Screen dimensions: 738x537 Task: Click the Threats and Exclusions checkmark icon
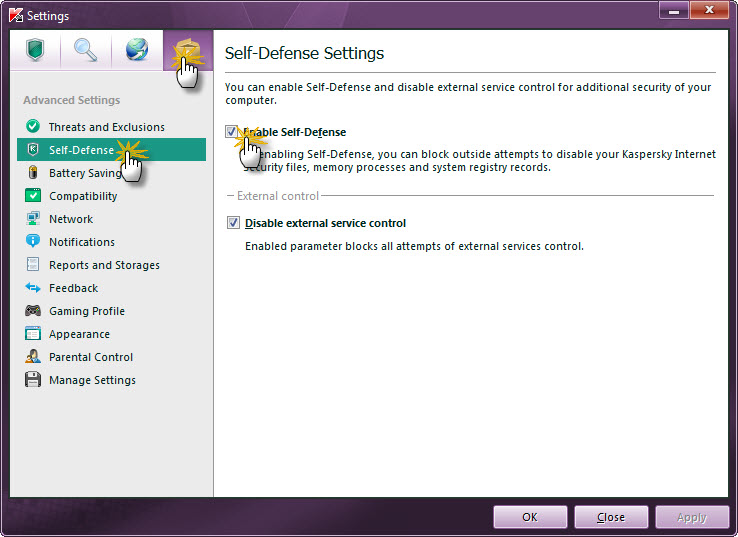coord(32,126)
